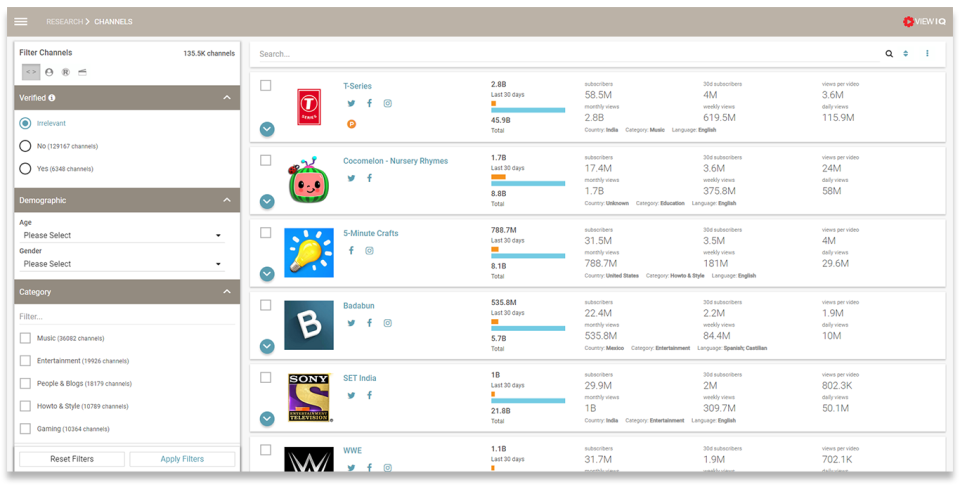The height and width of the screenshot is (487, 960).
Task: Check the Music category checkbox
Action: coord(25,338)
